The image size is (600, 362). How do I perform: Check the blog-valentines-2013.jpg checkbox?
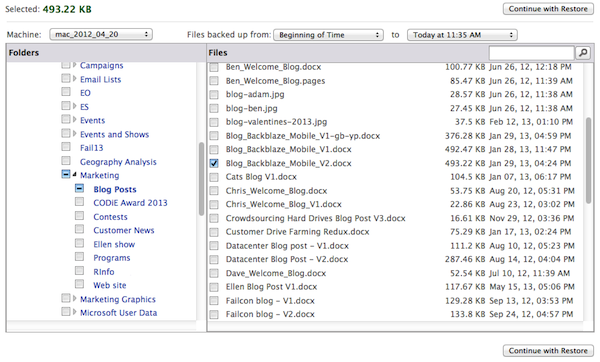[x=214, y=122]
